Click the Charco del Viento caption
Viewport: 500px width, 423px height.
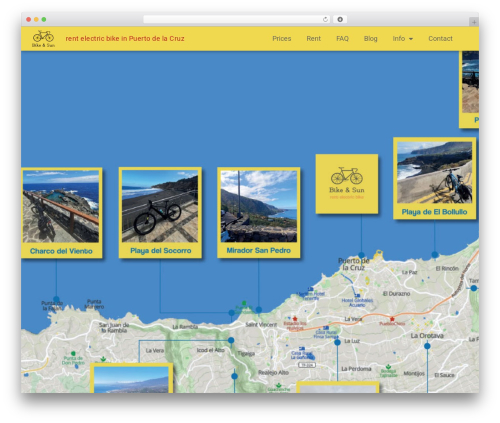click(x=61, y=251)
